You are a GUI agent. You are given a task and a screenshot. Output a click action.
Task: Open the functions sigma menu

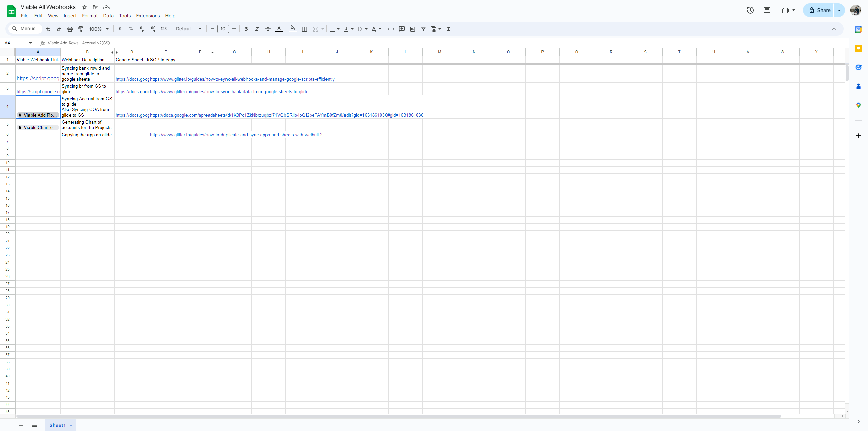coord(449,29)
